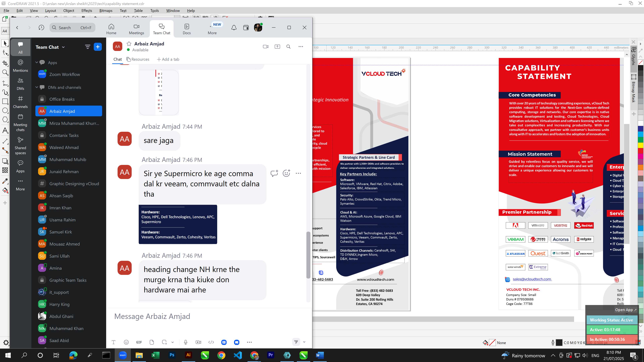Click the attach file icon in message toolbar
The width and height of the screenshot is (644, 362).
(x=152, y=342)
